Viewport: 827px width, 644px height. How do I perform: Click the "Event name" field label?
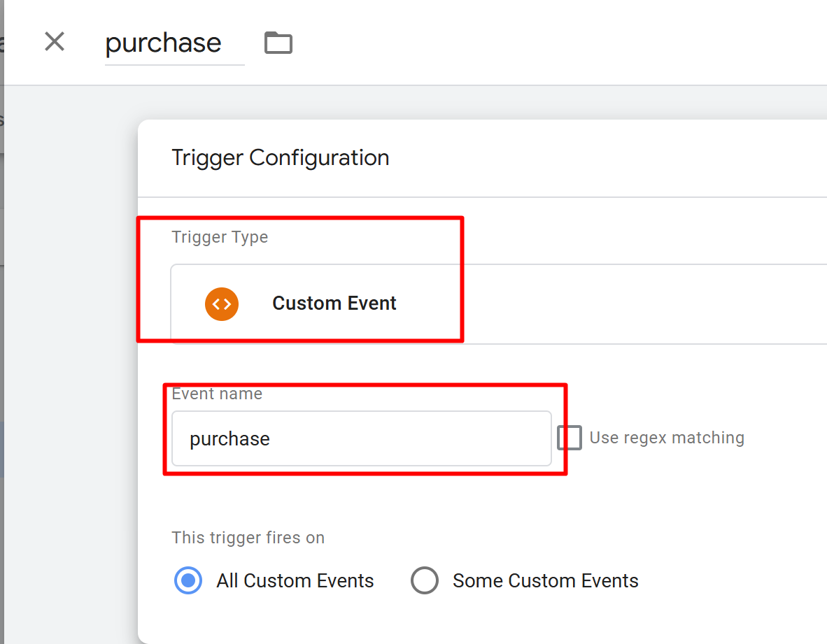coord(217,394)
